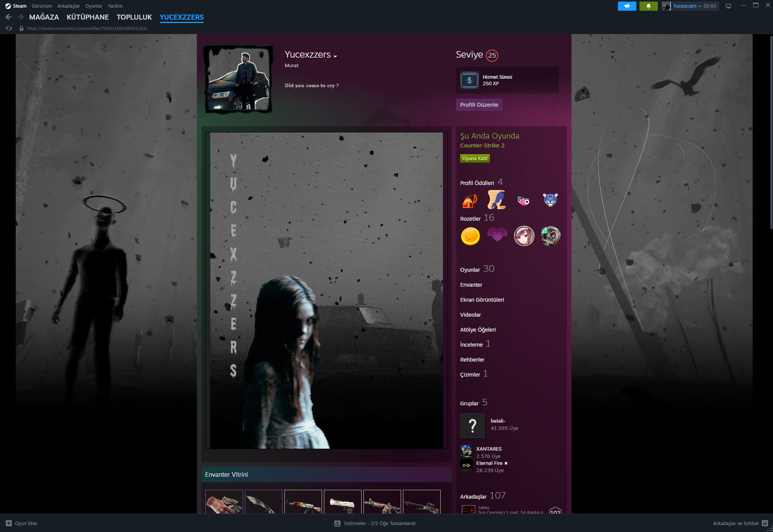The image size is (773, 532).
Task: Open the Arkadaşlar menu
Action: [x=69, y=6]
